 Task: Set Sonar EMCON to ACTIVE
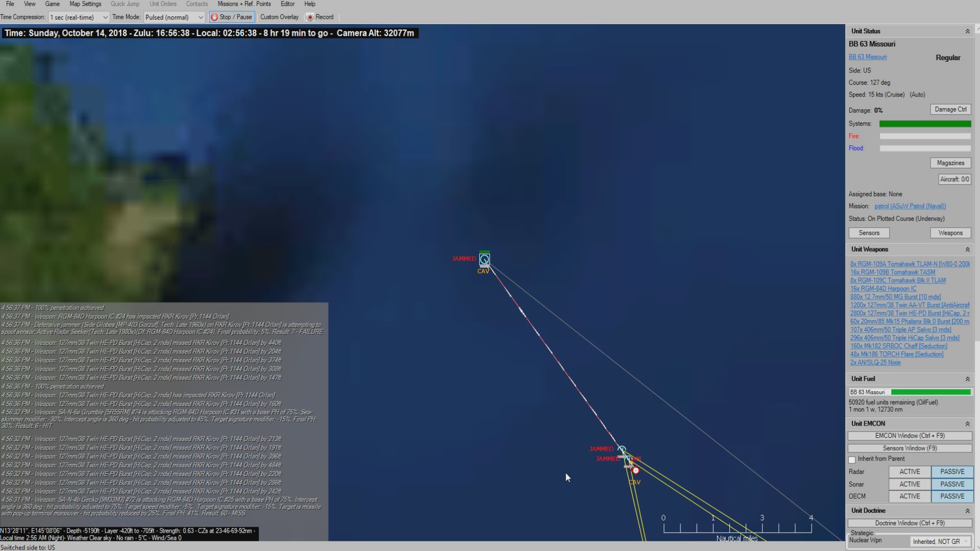(910, 484)
